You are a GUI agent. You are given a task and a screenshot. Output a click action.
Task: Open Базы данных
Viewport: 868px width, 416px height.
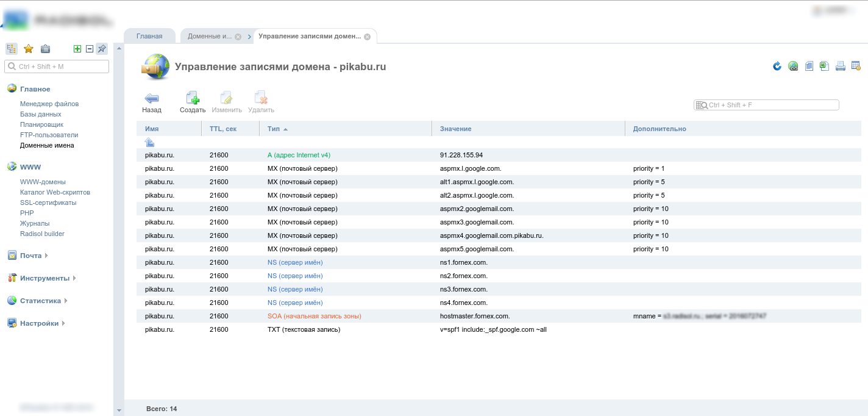pos(40,114)
